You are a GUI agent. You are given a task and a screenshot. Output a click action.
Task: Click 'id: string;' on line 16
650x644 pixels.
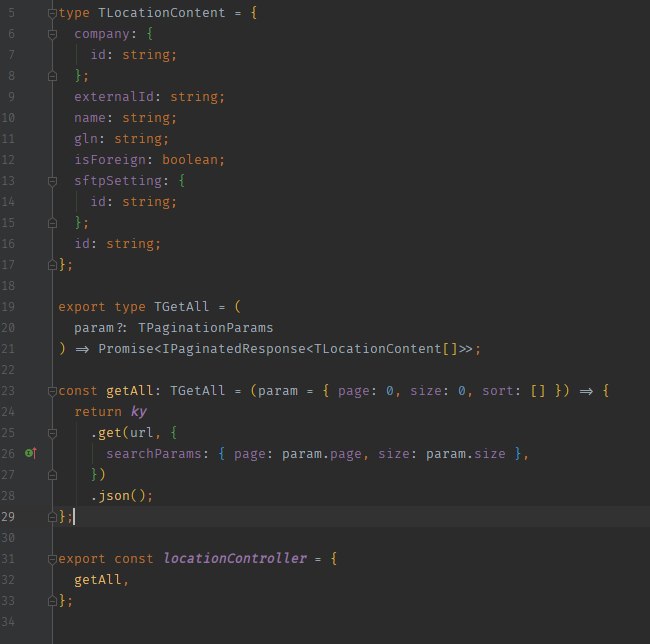click(x=118, y=244)
